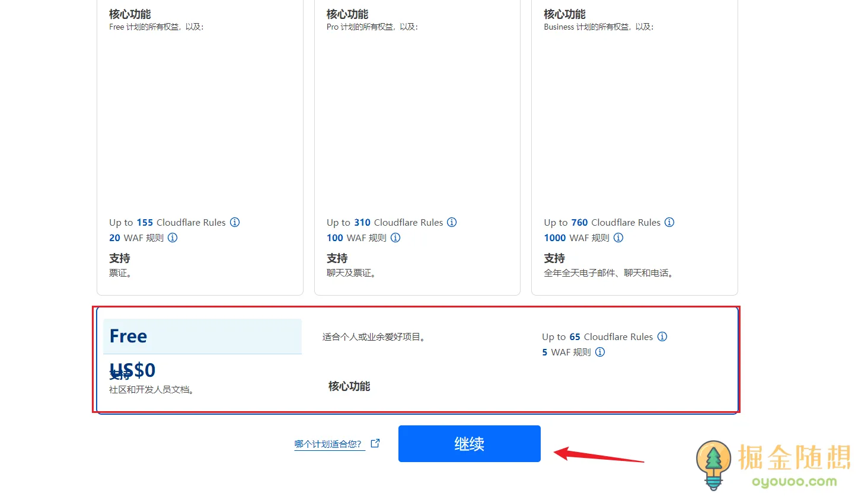Show info tooltip for 5 WAF 规则

tap(600, 352)
